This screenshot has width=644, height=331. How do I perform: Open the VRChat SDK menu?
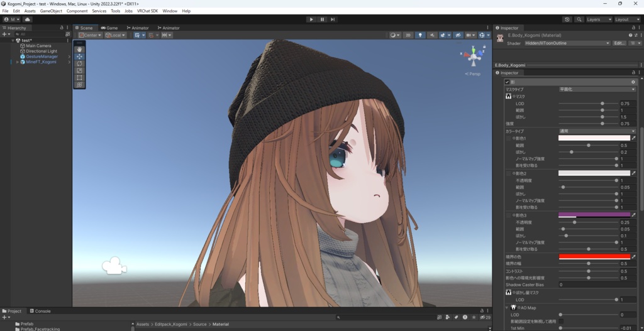coord(147,11)
